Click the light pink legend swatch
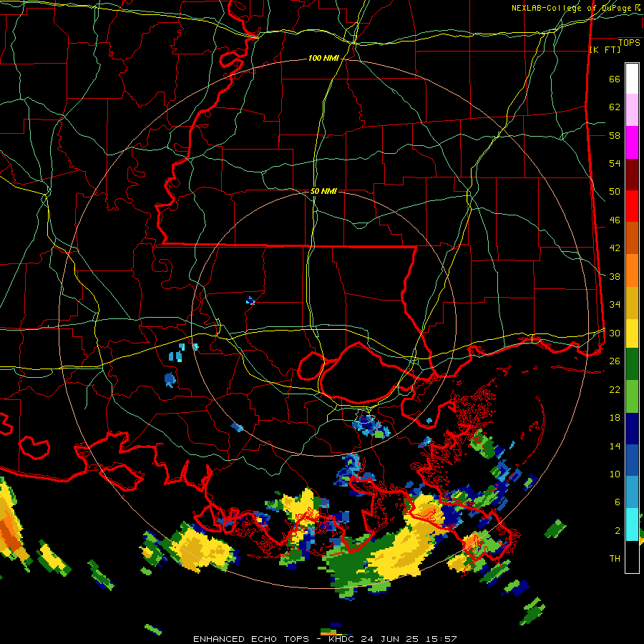Screen dimensions: 644x644 point(632,110)
